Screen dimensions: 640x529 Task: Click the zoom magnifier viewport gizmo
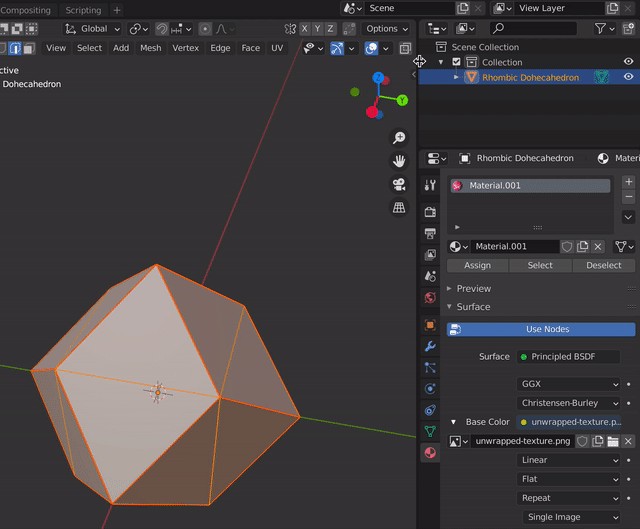pos(399,138)
